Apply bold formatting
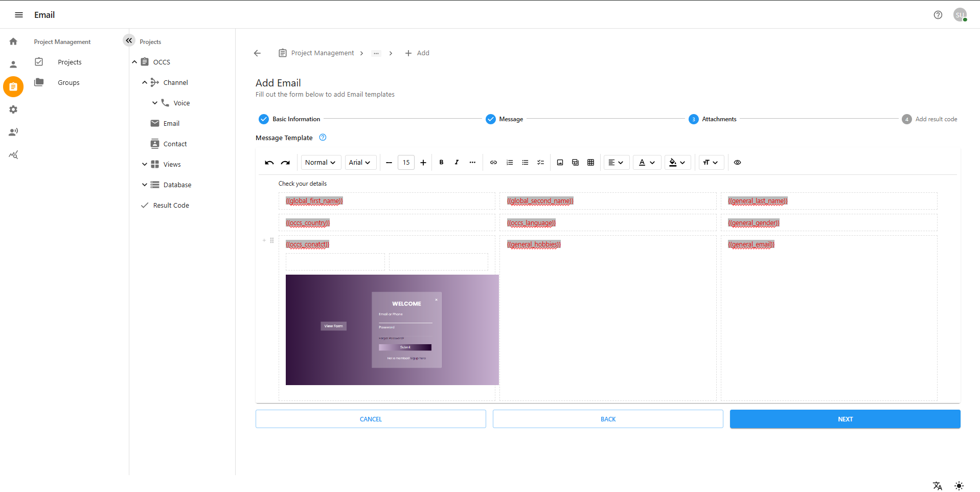 click(441, 163)
